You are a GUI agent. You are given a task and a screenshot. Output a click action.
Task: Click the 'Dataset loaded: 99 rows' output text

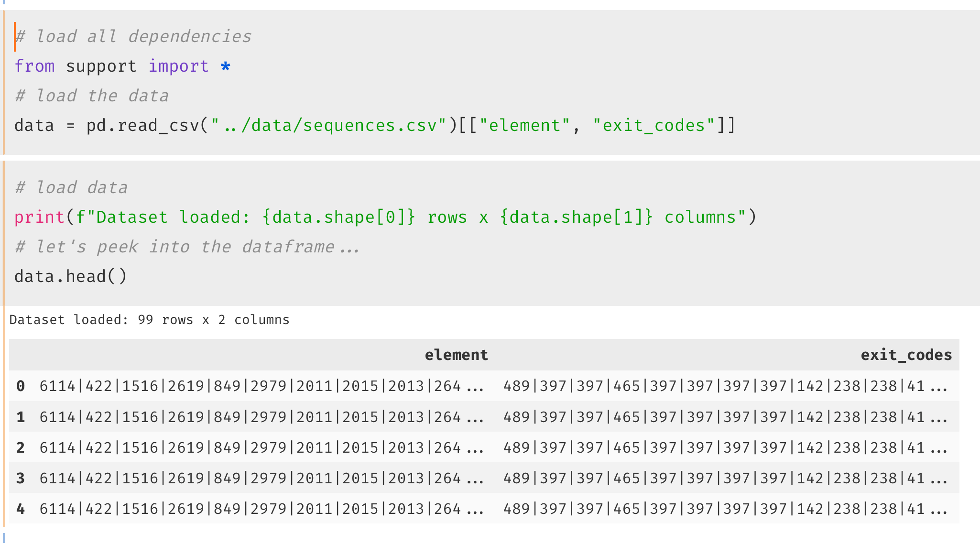[x=149, y=320]
